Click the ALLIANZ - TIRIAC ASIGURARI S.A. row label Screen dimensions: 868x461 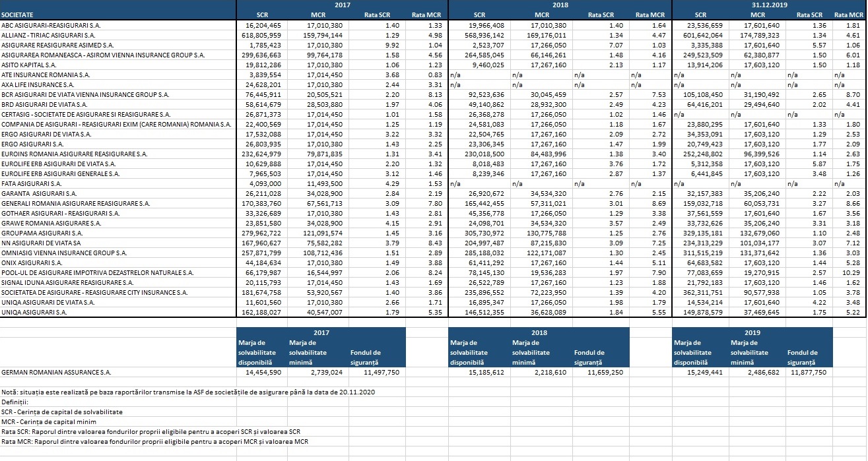tap(49, 34)
